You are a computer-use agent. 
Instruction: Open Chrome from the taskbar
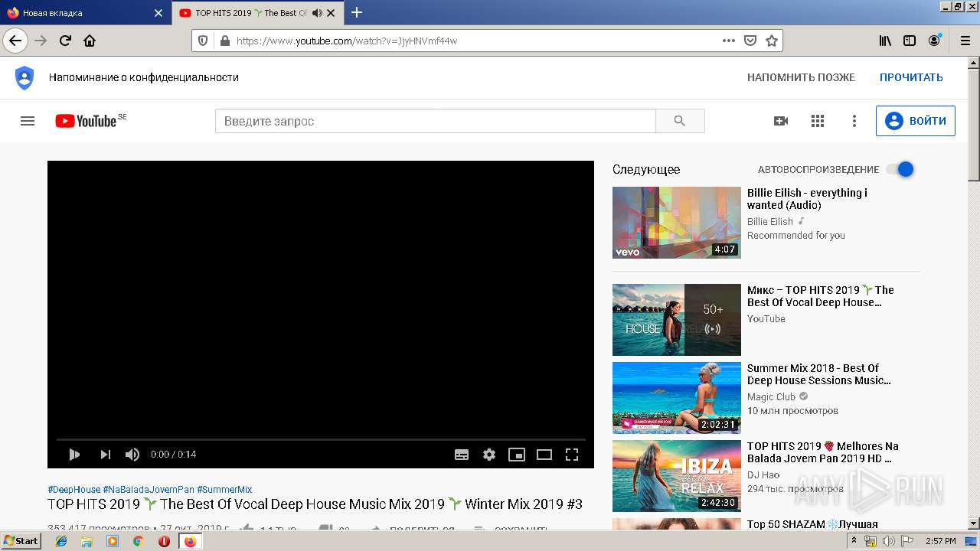tap(138, 541)
